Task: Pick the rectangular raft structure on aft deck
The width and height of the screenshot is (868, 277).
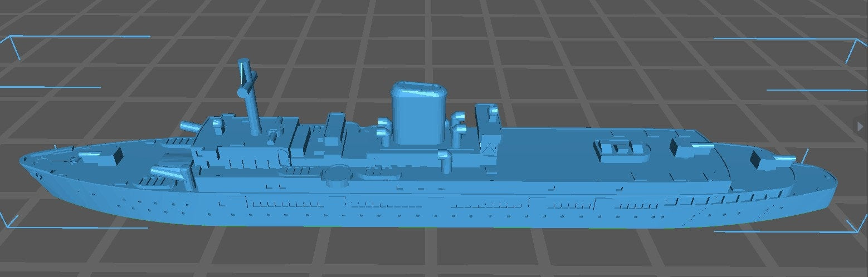Action: click(621, 149)
